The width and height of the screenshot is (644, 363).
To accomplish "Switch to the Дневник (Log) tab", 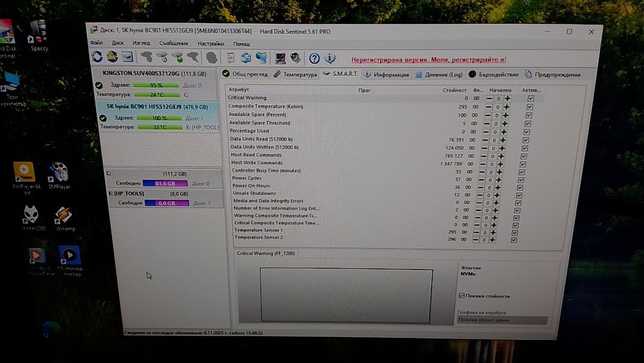I will coord(439,74).
